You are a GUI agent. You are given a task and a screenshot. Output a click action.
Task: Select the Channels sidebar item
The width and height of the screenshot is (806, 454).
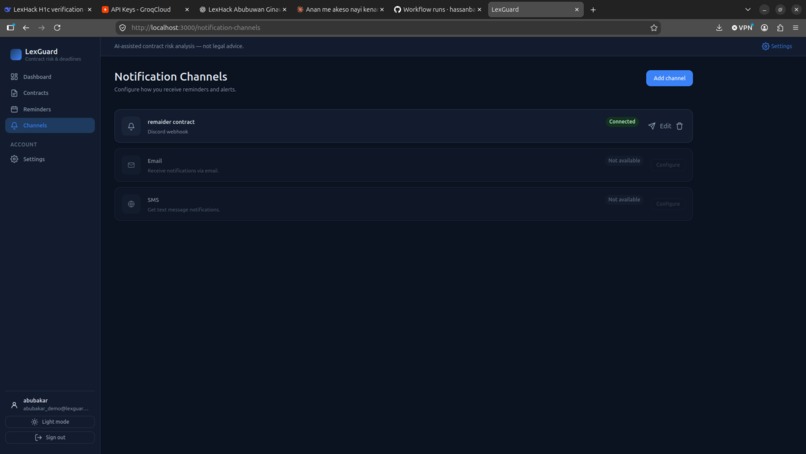pyautogui.click(x=50, y=125)
